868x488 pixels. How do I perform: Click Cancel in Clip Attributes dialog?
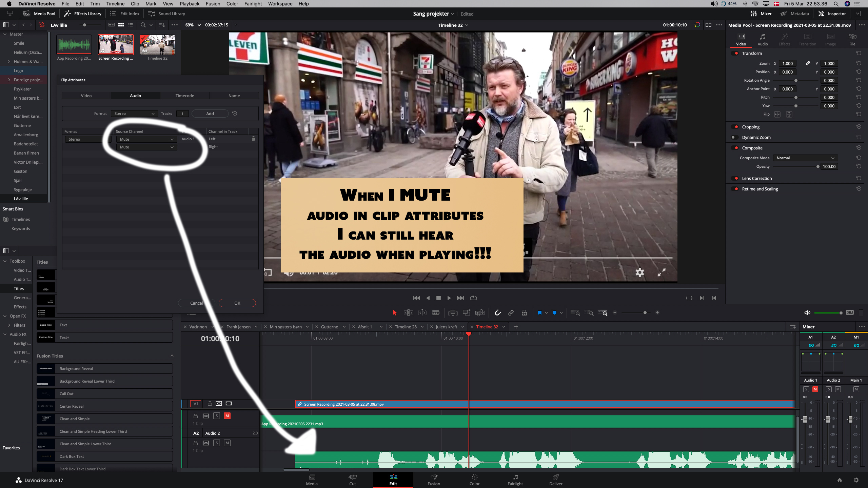pos(196,303)
